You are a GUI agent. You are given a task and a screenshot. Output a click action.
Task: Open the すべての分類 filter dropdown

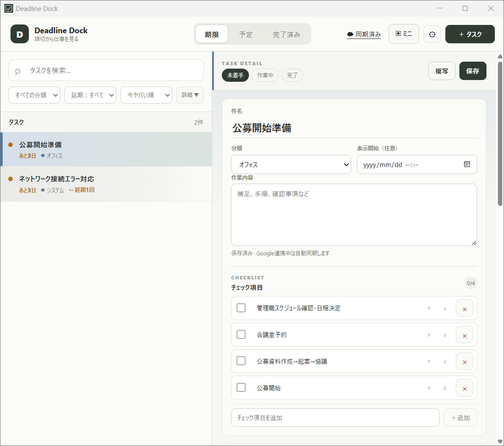click(x=35, y=95)
